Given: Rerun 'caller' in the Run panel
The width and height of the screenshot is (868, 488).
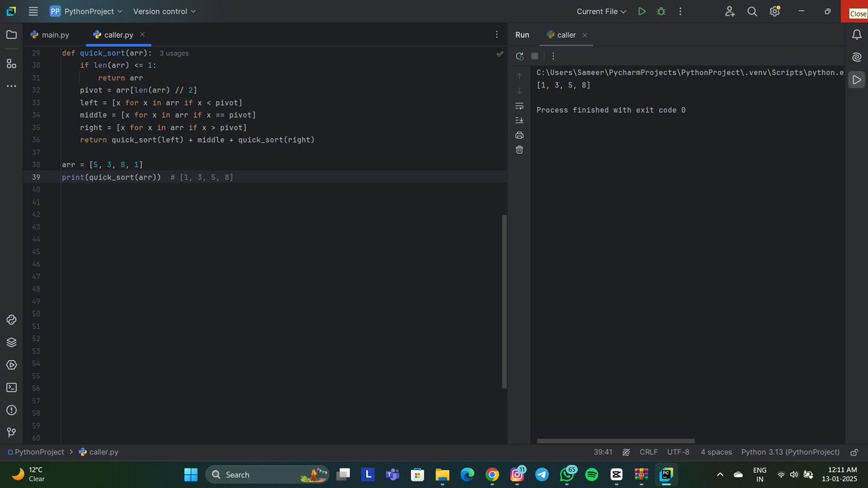Looking at the screenshot, I should [519, 56].
